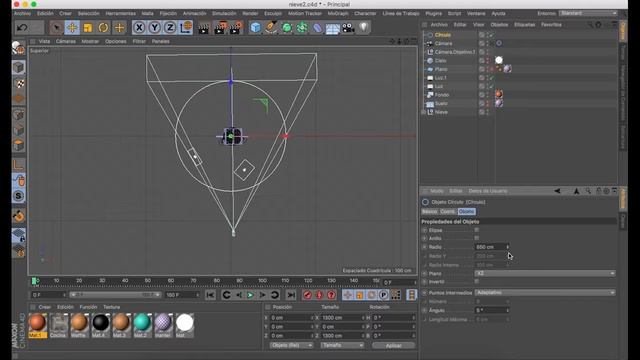Open the spline pen tool icon
Image resolution: width=640 pixels, height=360 pixels.
click(271, 28)
